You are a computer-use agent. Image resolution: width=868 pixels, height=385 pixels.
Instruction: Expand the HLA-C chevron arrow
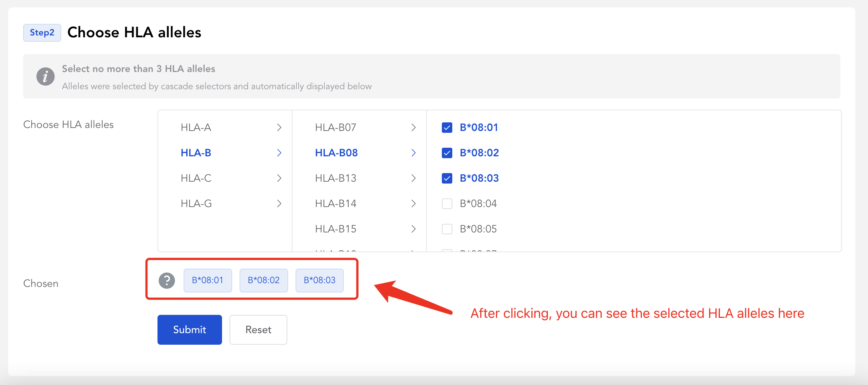pyautogui.click(x=279, y=178)
